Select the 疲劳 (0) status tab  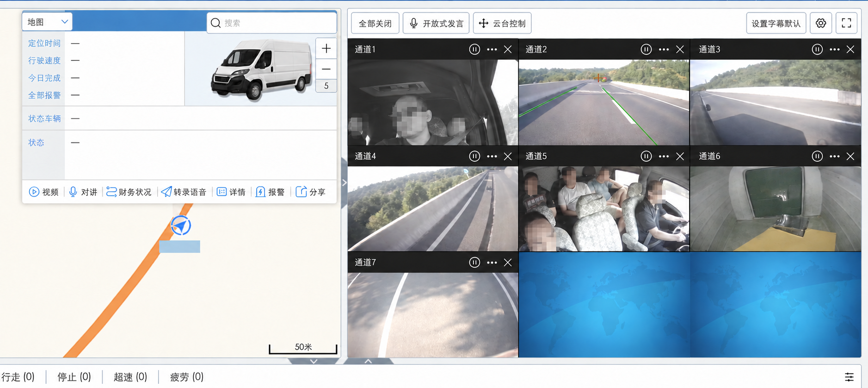[187, 377]
